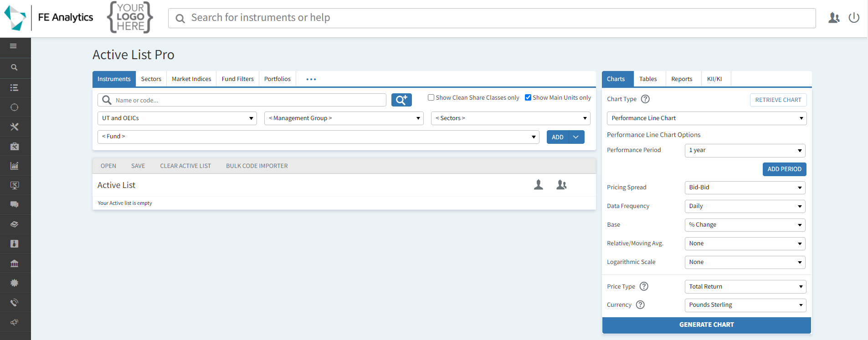Open the tools wrench icon in the sidebar

tap(15, 127)
